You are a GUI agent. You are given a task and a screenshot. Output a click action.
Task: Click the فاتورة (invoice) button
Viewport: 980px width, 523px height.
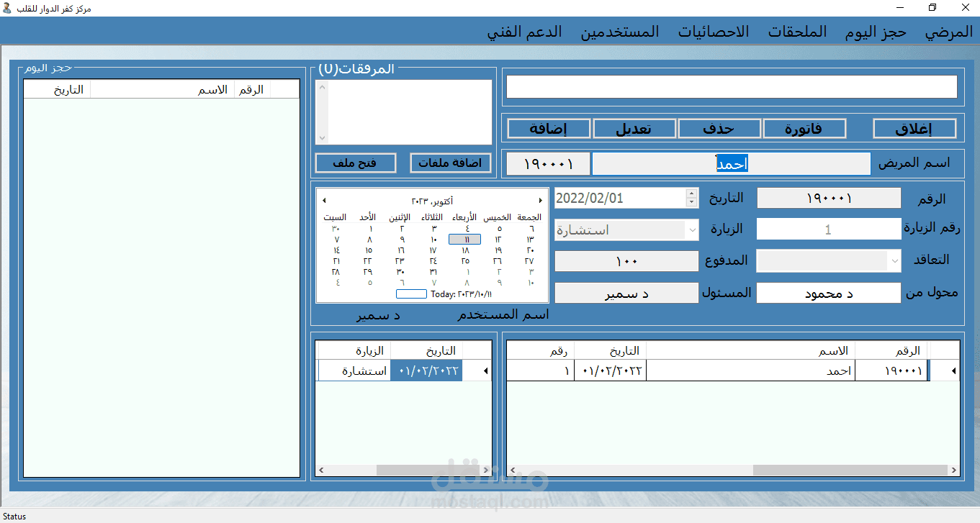tap(804, 129)
